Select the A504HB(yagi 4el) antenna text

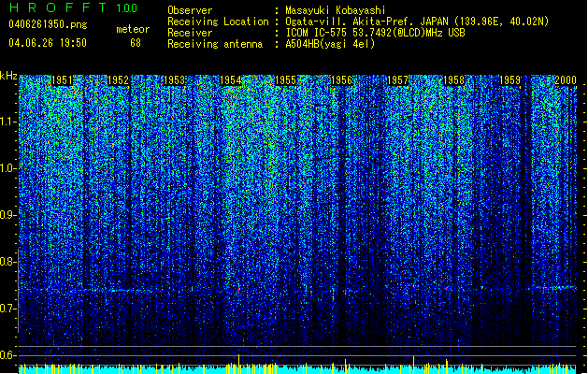(x=330, y=44)
